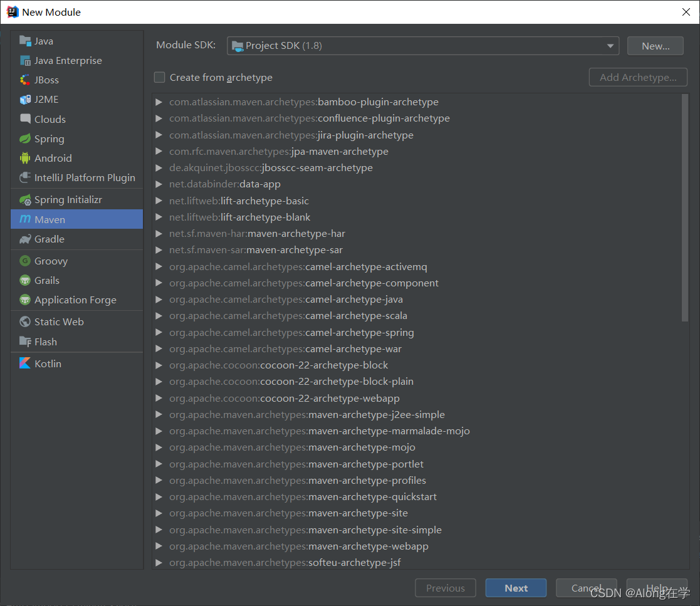Click the Clouds speech-bubble icon
This screenshot has width=700, height=606.
[x=25, y=119]
